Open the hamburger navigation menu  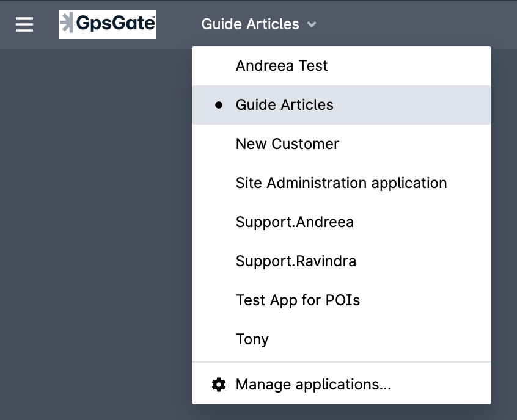(24, 24)
